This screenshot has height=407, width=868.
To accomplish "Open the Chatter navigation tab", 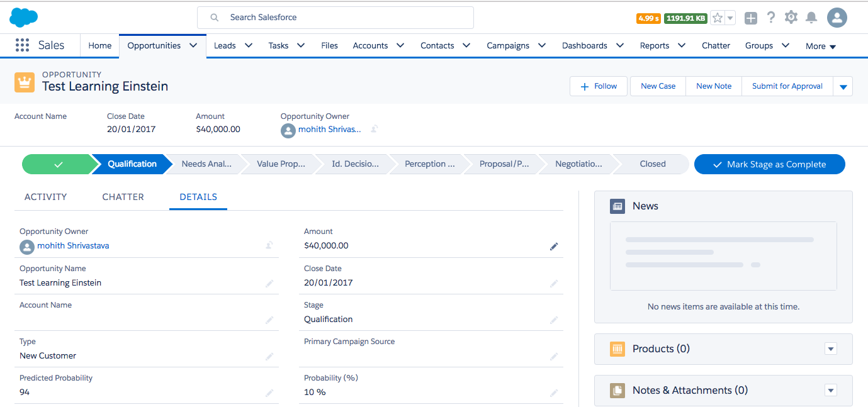I will pos(716,45).
